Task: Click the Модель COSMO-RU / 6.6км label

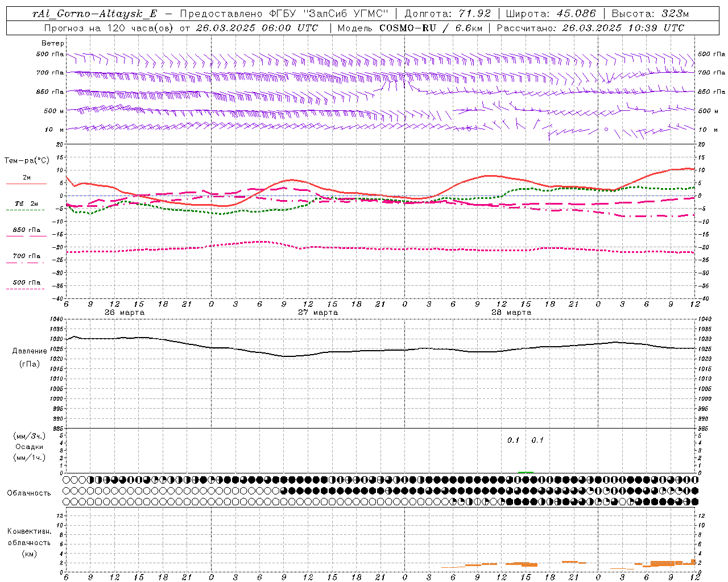Action: click(x=409, y=28)
